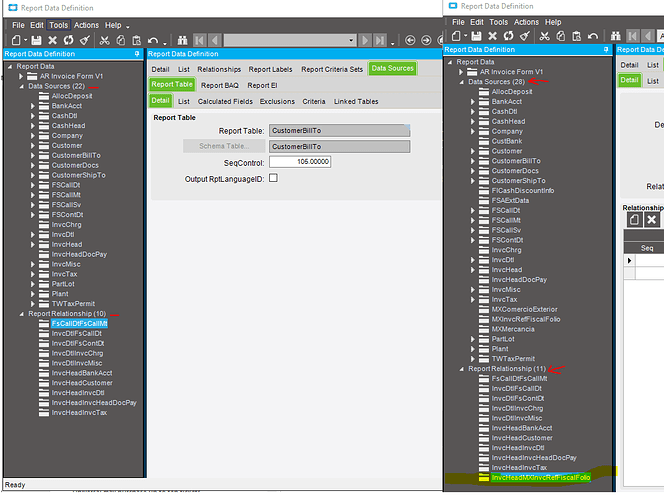Open the record navigation dropdown in the left toolbar

click(x=351, y=40)
